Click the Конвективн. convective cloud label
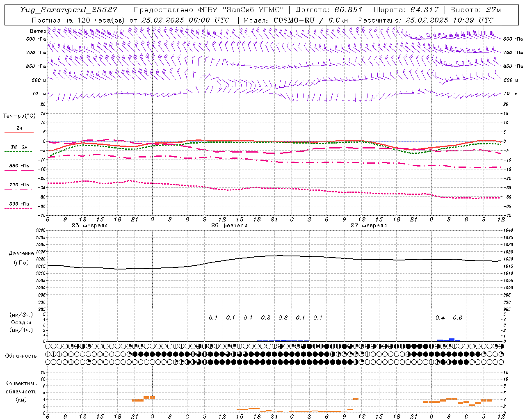The image size is (525, 420). click(21, 383)
